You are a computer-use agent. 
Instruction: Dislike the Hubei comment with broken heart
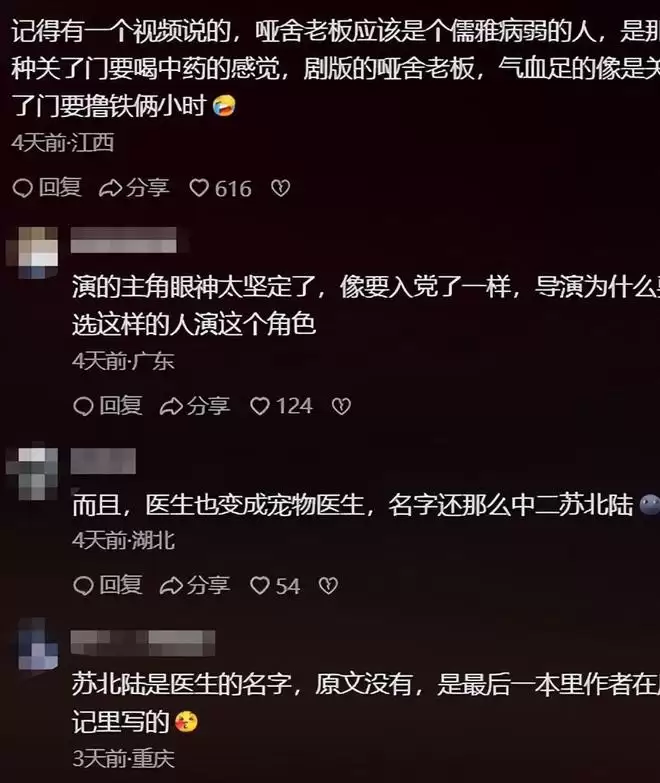pyautogui.click(x=328, y=586)
